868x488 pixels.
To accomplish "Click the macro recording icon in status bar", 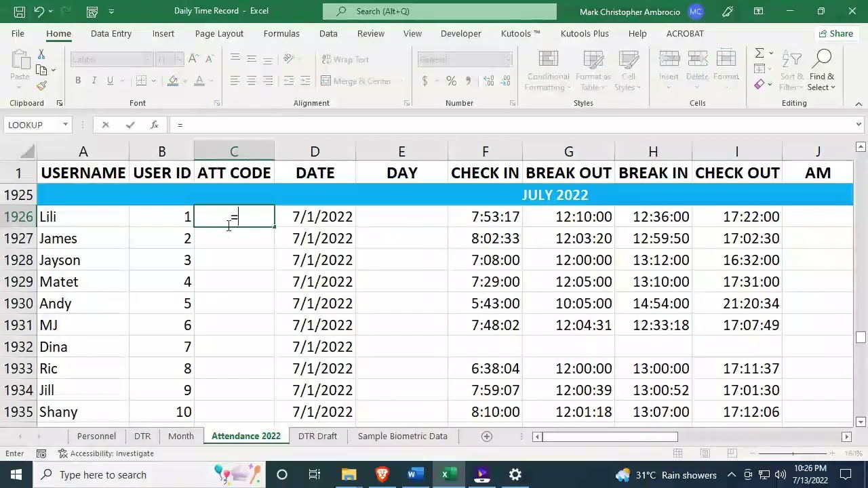I will pyautogui.click(x=41, y=453).
